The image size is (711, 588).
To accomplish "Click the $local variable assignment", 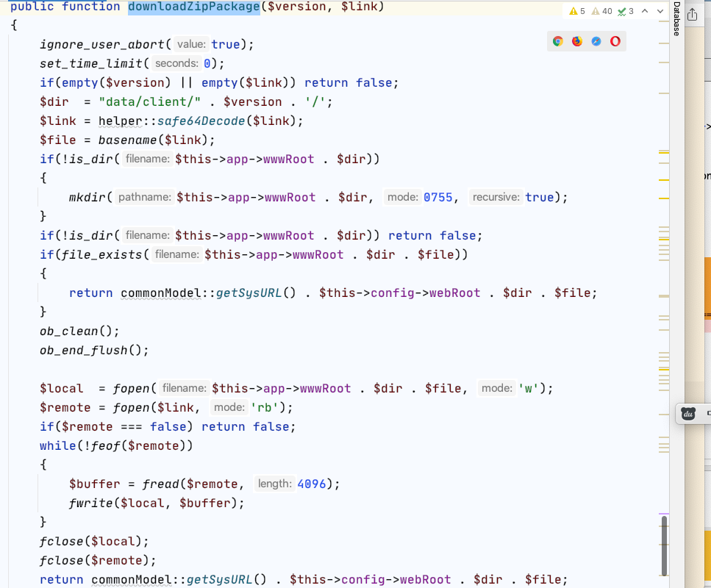I will (62, 389).
